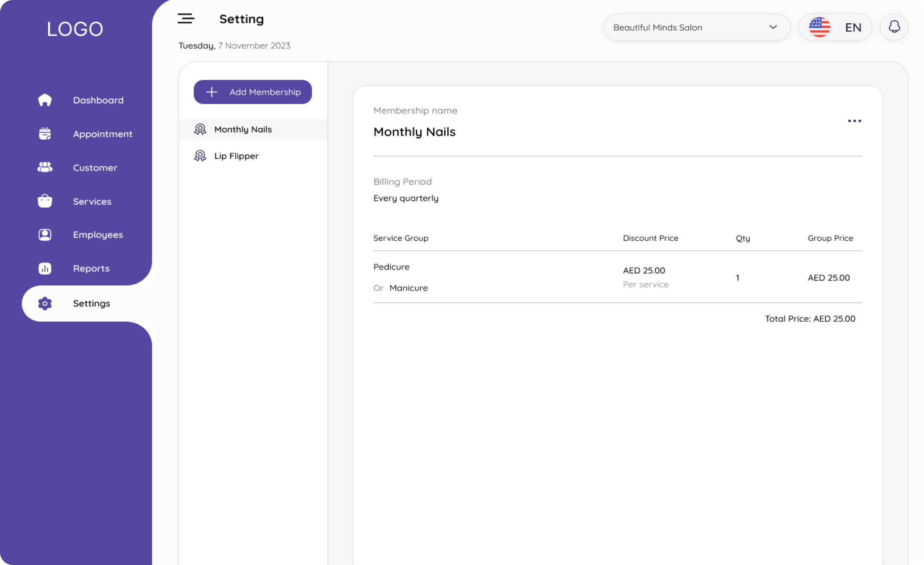Click the hamburger menu icon
Viewport: 924px width, 565px height.
point(186,18)
